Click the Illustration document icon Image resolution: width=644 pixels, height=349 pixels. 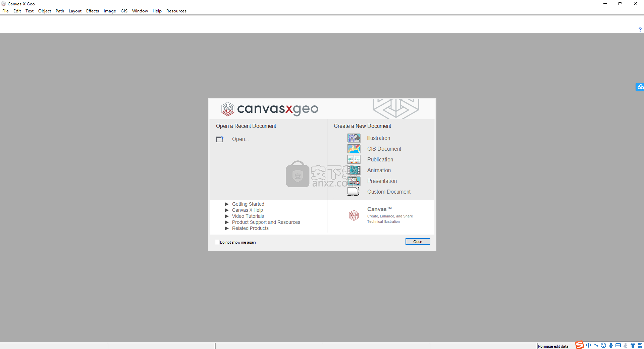pos(354,138)
